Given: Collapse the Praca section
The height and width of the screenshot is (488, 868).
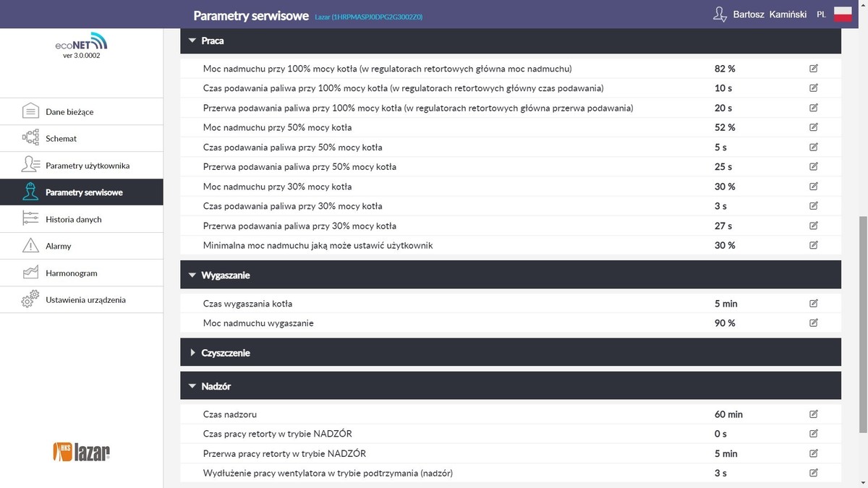Looking at the screenshot, I should (x=192, y=41).
